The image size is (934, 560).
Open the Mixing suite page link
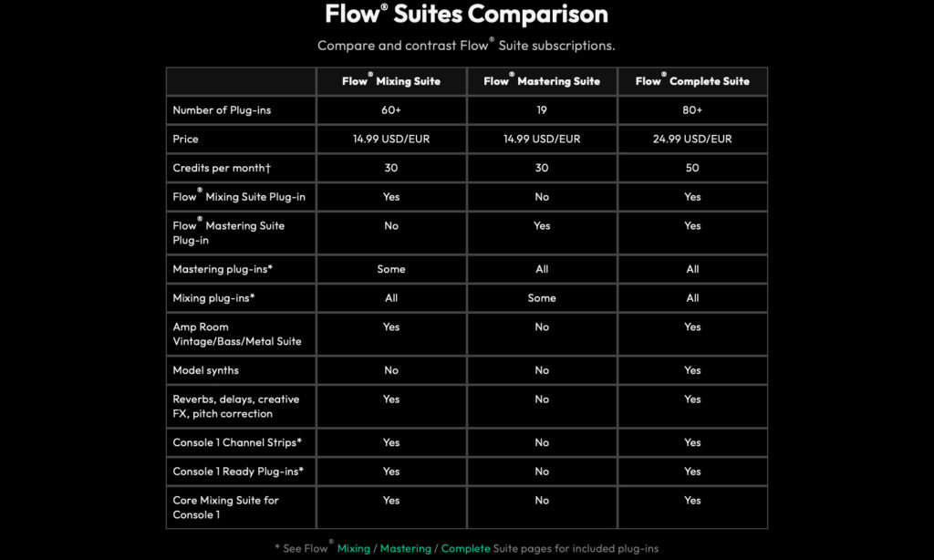[x=353, y=548]
